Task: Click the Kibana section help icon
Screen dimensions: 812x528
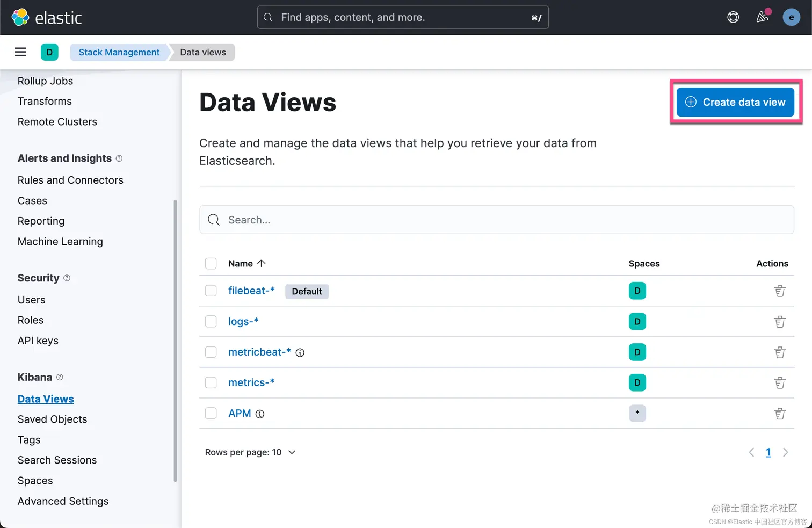Action: [x=60, y=377]
